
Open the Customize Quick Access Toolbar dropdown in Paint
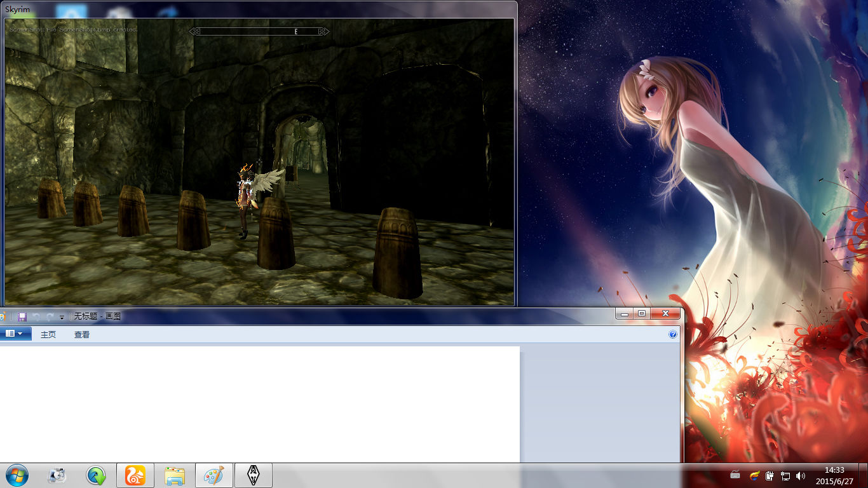coord(62,317)
